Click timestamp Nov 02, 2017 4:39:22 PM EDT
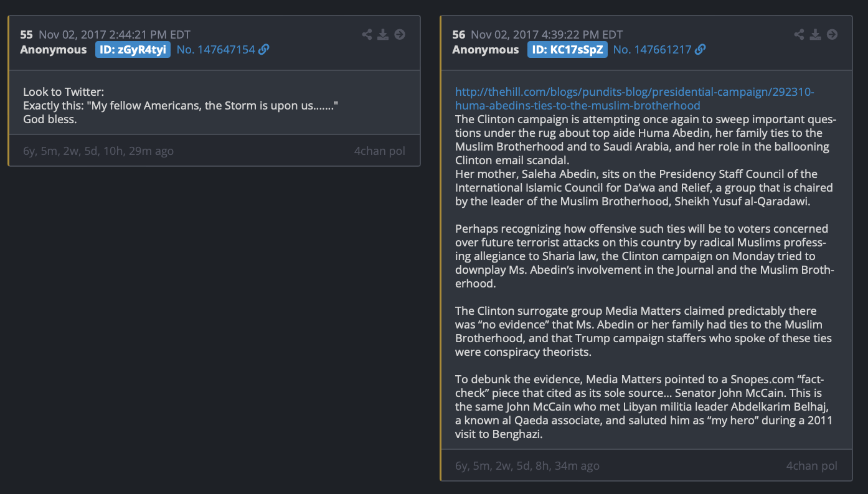 click(x=547, y=34)
